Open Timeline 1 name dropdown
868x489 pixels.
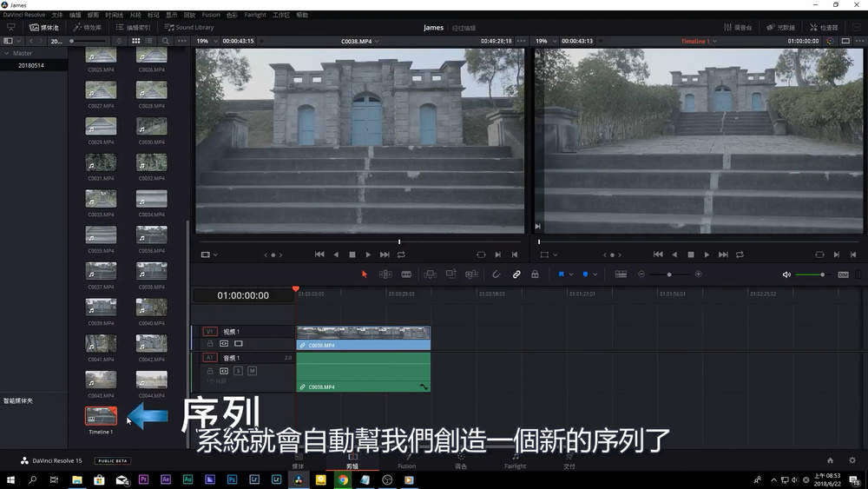[x=699, y=41]
